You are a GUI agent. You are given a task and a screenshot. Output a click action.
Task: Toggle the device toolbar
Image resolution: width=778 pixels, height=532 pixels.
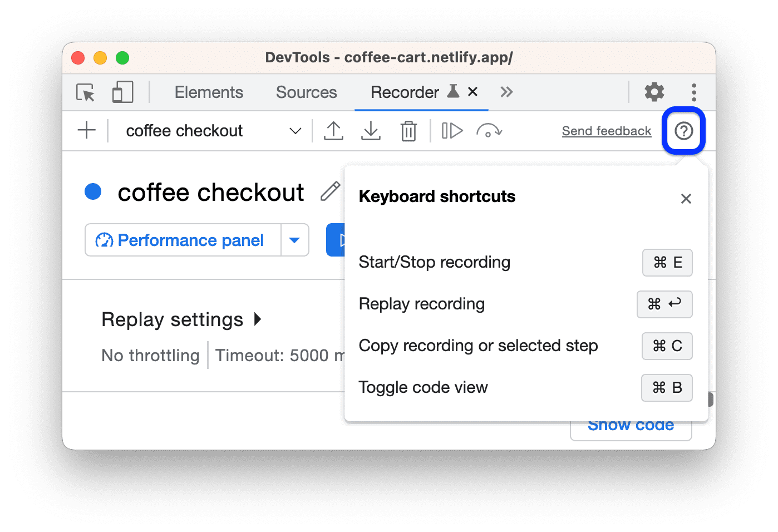click(x=122, y=92)
